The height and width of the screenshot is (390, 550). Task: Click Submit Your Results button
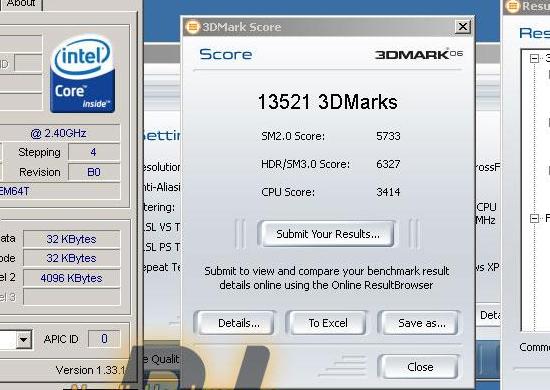pos(327,234)
